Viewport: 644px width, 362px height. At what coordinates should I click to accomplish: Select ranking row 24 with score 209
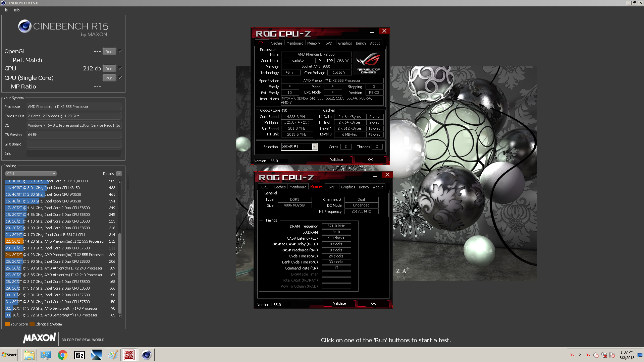click(60, 255)
